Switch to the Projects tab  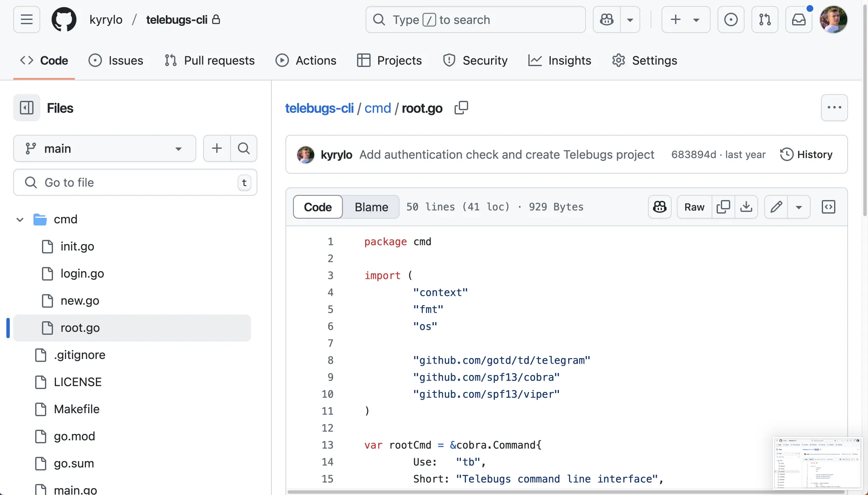coord(389,61)
